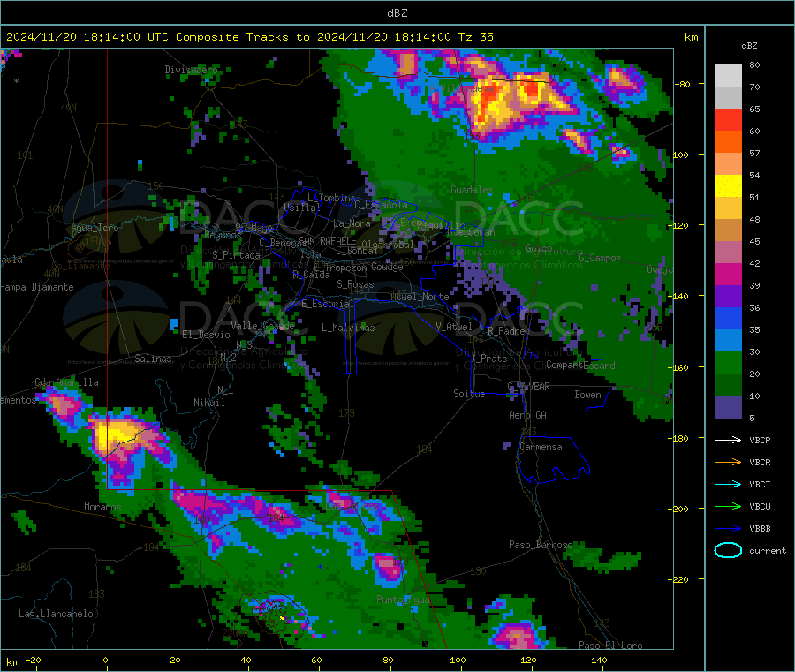Click the 'Morados' place label
This screenshot has height=672, width=795.
(102, 507)
